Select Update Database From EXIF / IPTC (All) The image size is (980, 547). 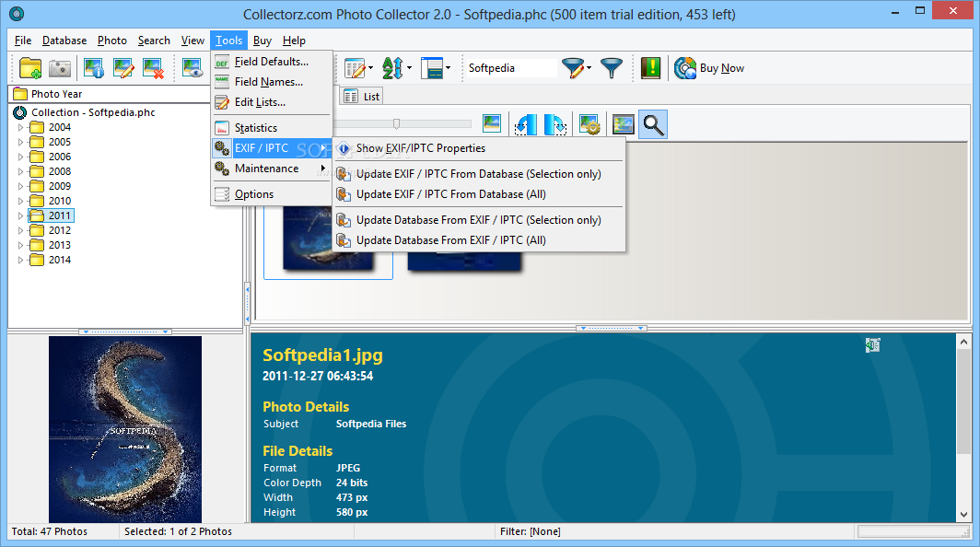click(479, 240)
